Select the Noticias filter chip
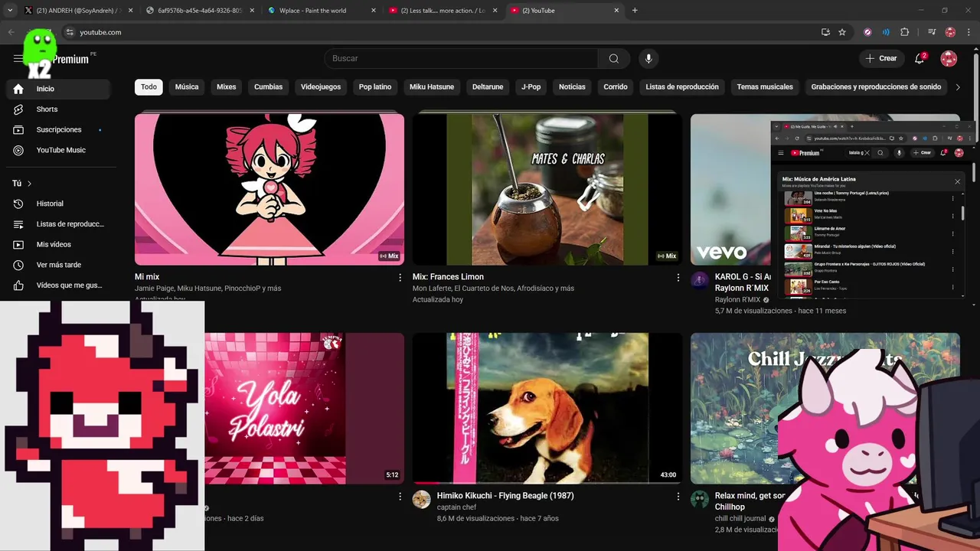The image size is (980, 551). (572, 87)
